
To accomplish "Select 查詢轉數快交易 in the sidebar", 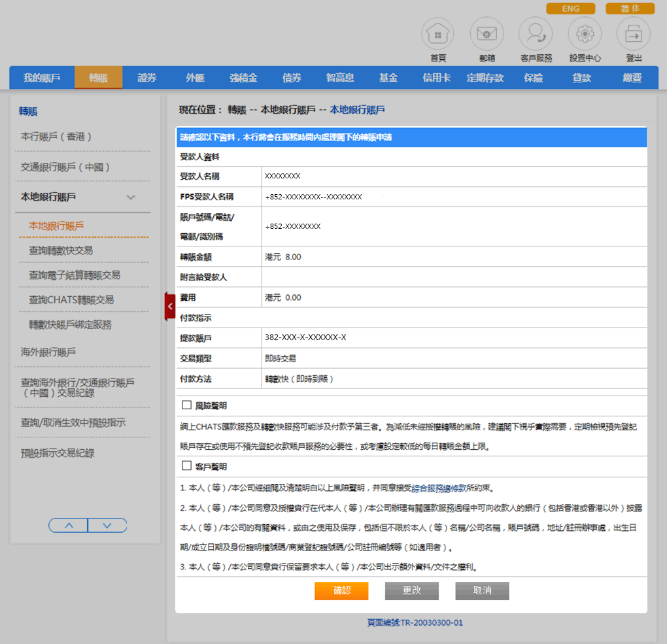I will tap(61, 250).
